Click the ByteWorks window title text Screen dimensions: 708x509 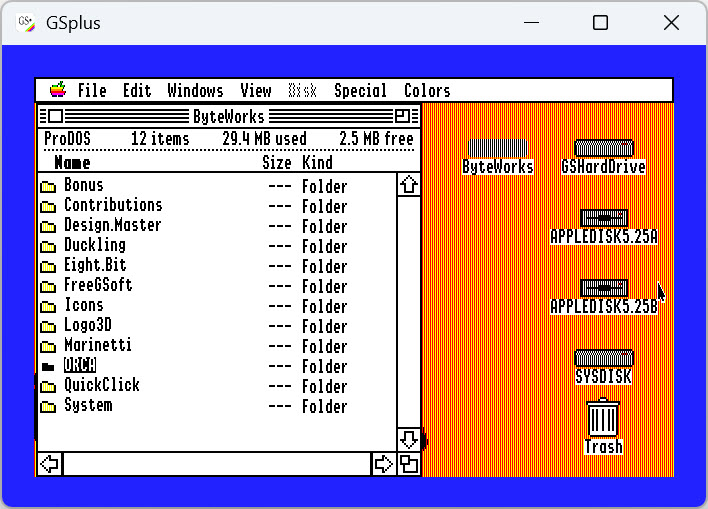click(228, 117)
